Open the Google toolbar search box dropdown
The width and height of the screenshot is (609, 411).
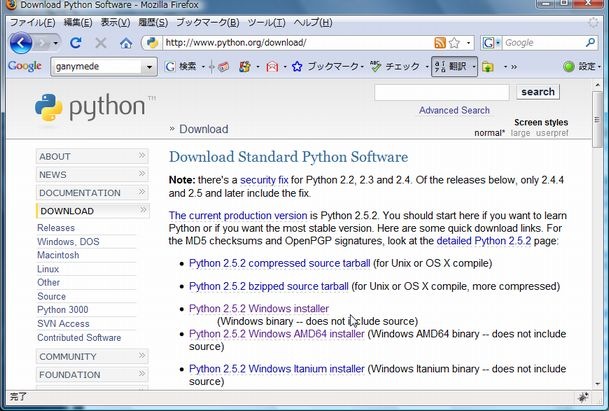coord(150,67)
